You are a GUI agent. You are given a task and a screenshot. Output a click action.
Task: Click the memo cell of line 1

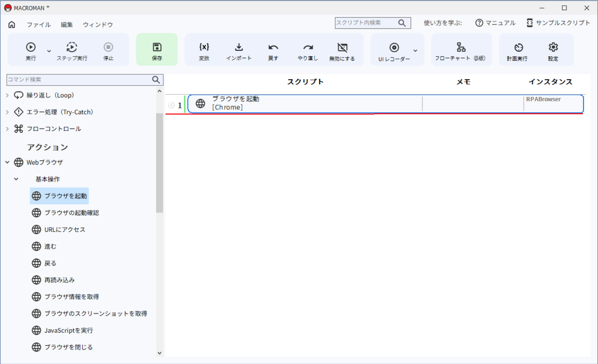click(473, 103)
